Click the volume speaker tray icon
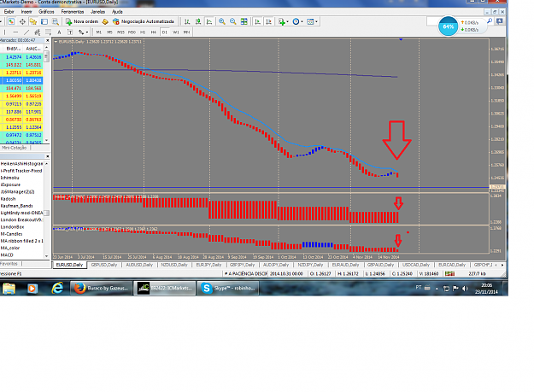This screenshot has width=534, height=392. [x=465, y=289]
